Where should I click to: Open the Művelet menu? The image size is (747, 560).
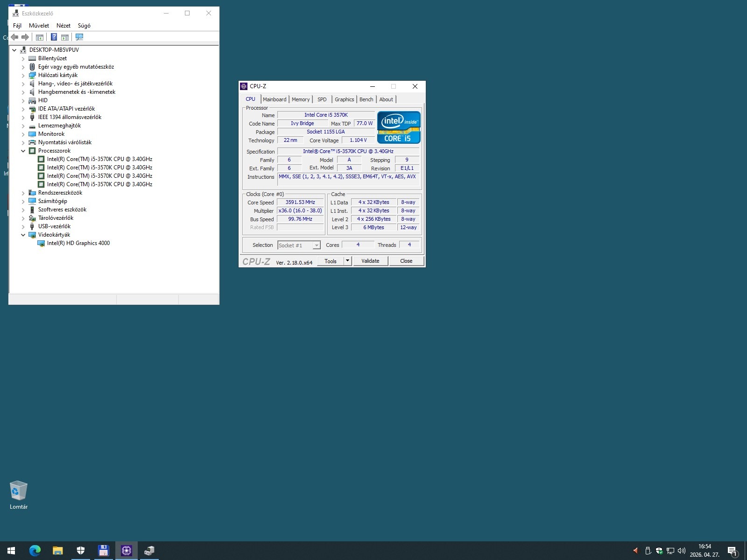click(39, 26)
